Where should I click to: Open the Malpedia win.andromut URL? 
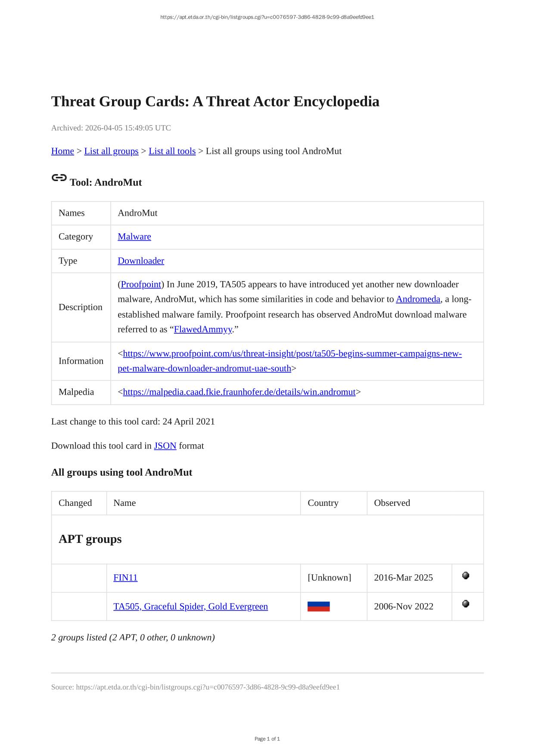(239, 392)
